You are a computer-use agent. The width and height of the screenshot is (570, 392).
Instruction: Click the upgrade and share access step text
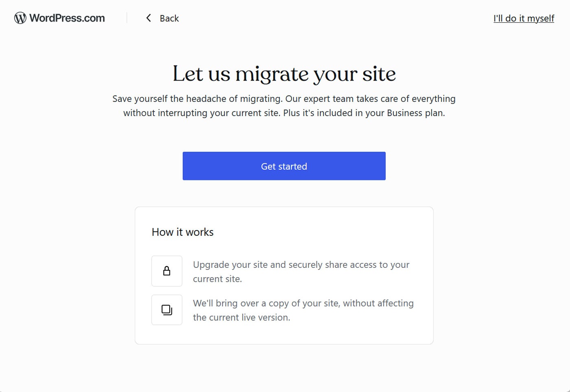[301, 272]
